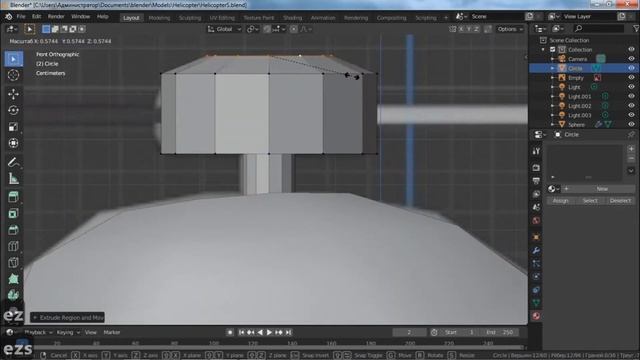The width and height of the screenshot is (640, 360).
Task: Open Active Tool settings tab
Action: 536,151
